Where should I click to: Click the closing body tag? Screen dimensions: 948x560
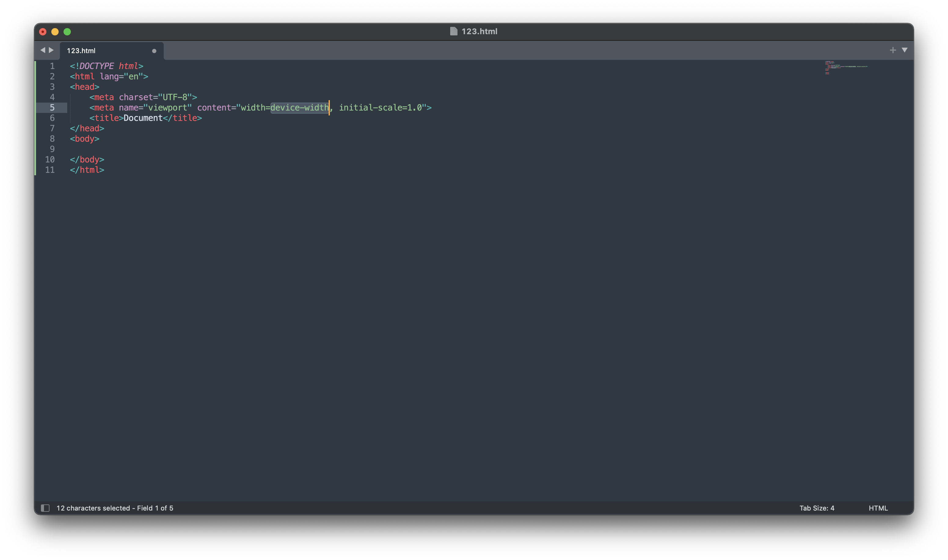[87, 159]
